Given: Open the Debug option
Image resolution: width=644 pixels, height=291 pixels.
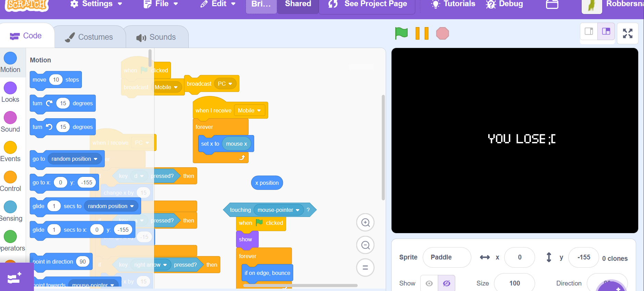Looking at the screenshot, I should (505, 4).
